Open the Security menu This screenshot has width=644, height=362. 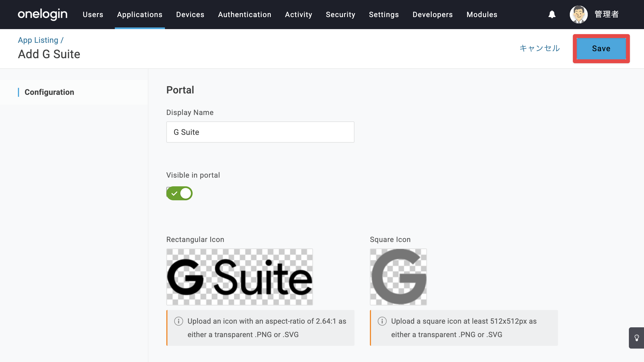click(x=340, y=15)
